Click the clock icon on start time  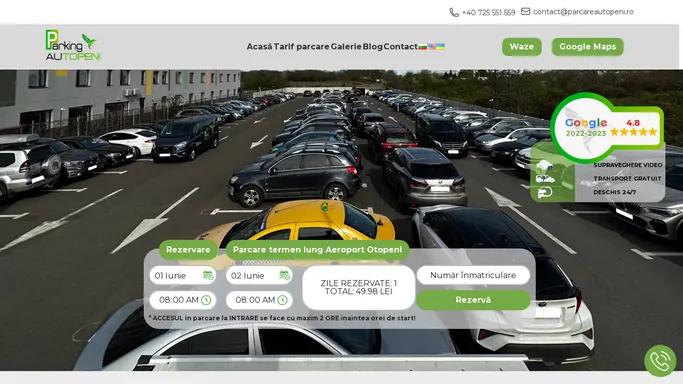(206, 300)
